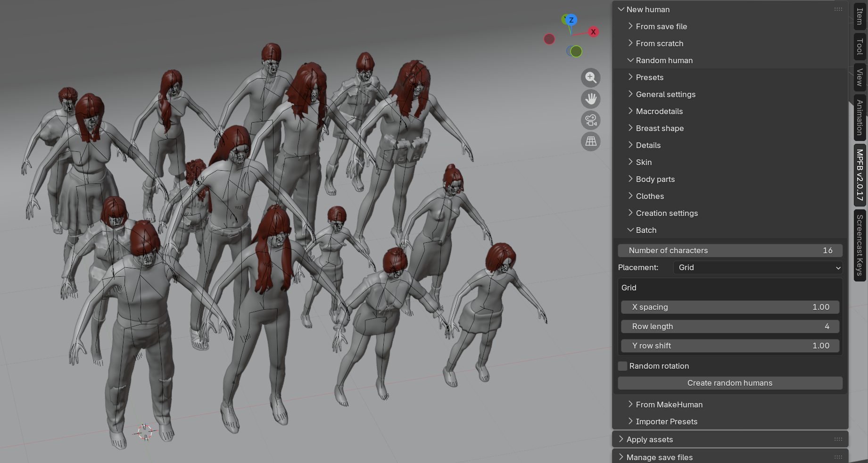Click the zoom viewport magnifier icon
Screen dimensions: 868x463
tap(590, 77)
